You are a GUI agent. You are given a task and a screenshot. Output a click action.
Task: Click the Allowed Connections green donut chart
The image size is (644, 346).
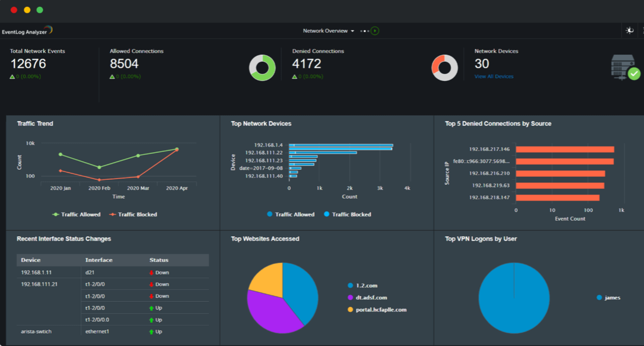[262, 67]
